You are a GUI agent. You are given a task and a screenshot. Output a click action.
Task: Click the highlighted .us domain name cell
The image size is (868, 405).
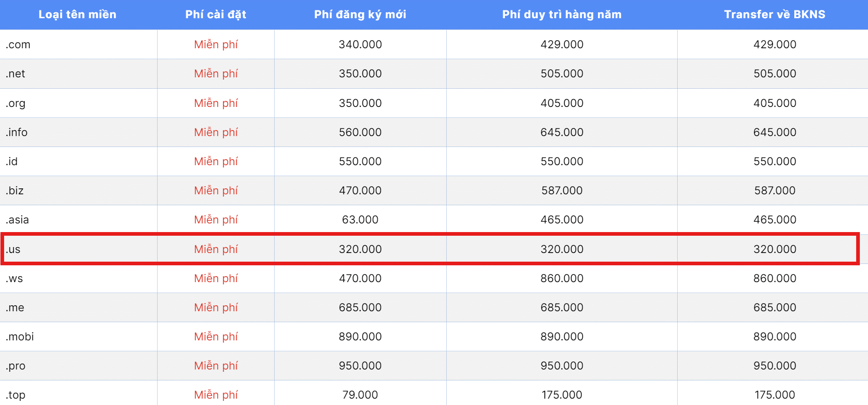pyautogui.click(x=13, y=249)
